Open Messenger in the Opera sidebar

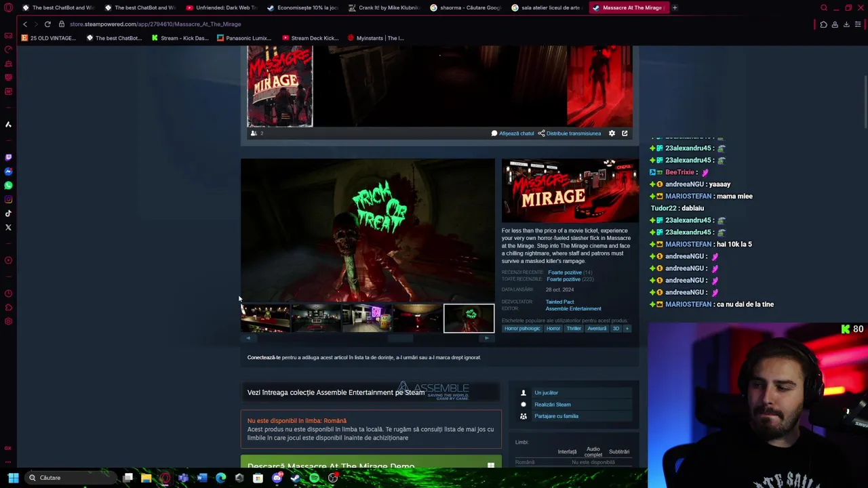pos(8,171)
